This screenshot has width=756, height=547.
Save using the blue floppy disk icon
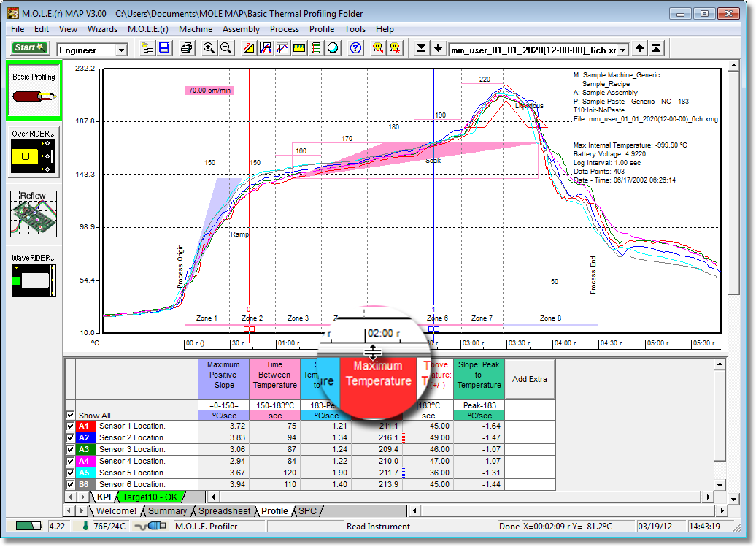[164, 48]
